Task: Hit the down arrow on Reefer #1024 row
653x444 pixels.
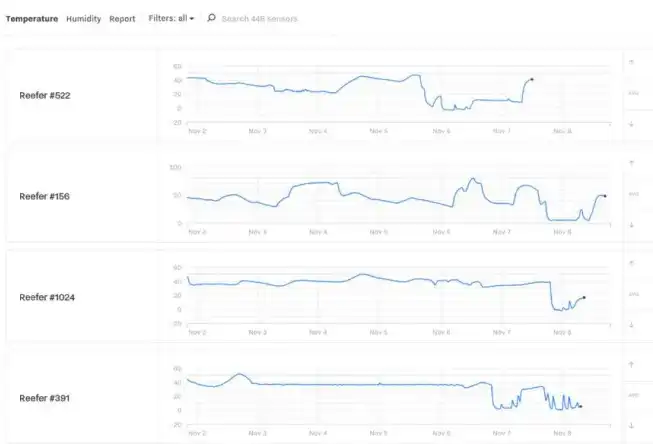Action: point(631,325)
